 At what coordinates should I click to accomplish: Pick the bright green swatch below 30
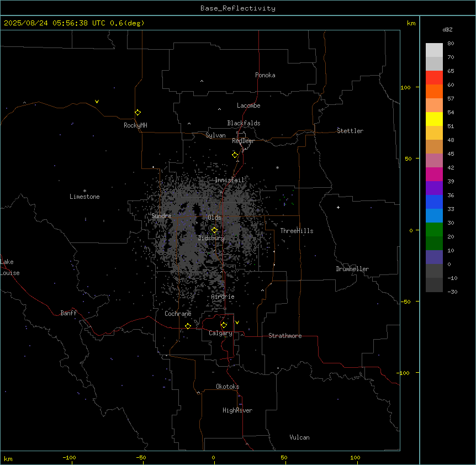[434, 230]
